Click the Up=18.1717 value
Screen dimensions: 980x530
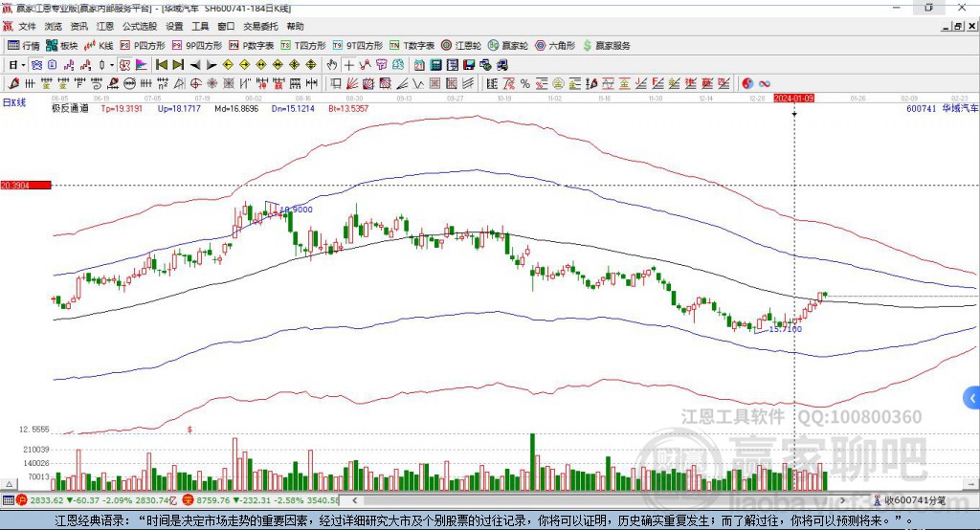[x=179, y=108]
